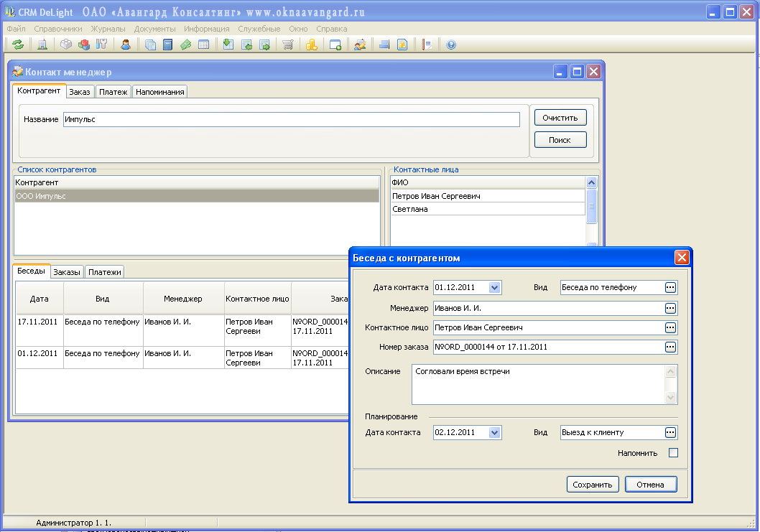The width and height of the screenshot is (760, 532).
Task: Click the green refresh arrows toolbar icon
Action: coord(18,45)
